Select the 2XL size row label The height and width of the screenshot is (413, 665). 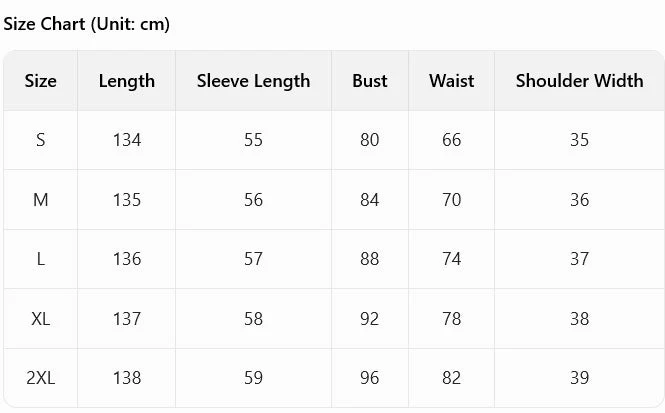tap(40, 378)
